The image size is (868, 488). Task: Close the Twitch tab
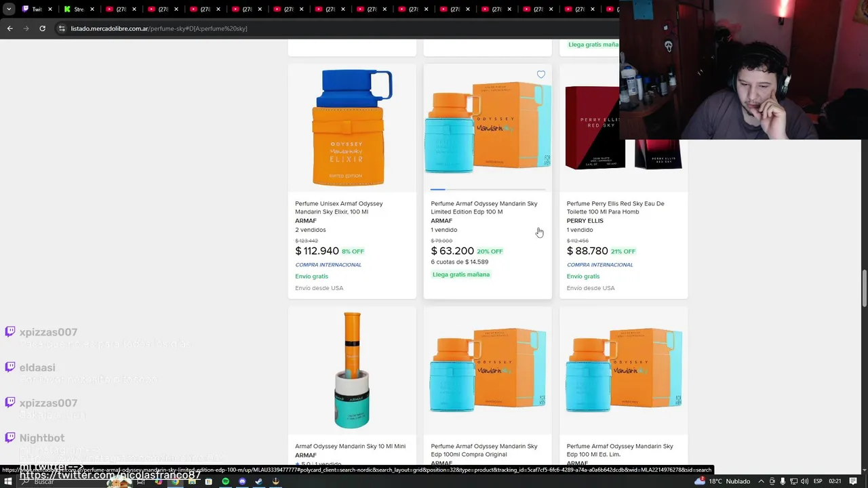[x=50, y=9]
